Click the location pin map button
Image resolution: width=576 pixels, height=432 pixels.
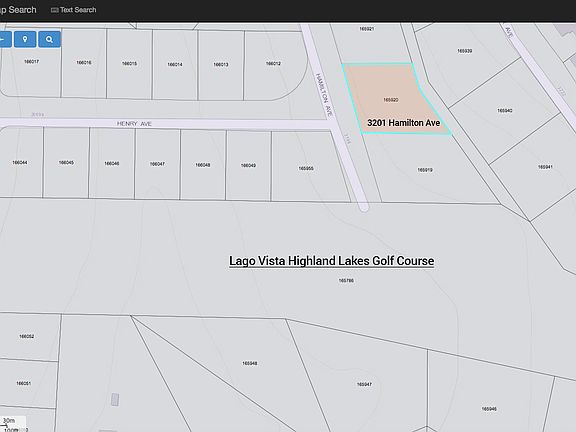pyautogui.click(x=25, y=39)
